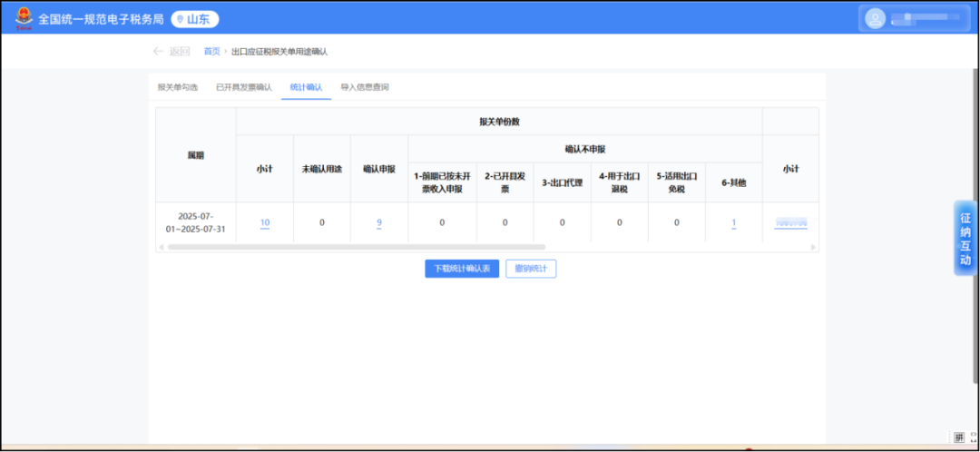Click the 属期 column header
980x452 pixels.
point(196,155)
